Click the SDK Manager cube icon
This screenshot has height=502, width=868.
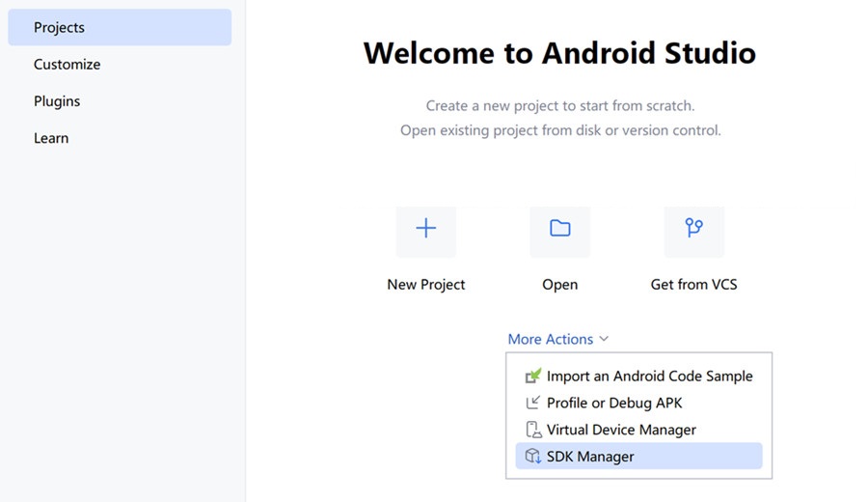532,457
